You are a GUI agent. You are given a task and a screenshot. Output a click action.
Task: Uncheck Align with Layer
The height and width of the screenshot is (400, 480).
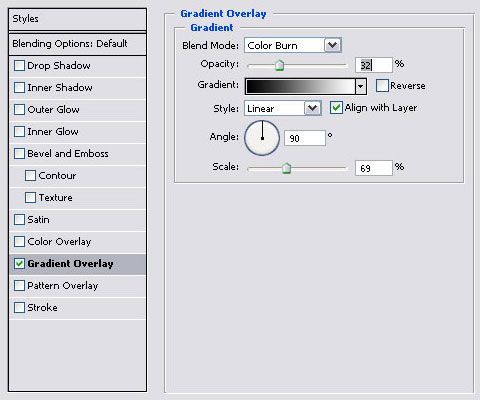pos(336,108)
